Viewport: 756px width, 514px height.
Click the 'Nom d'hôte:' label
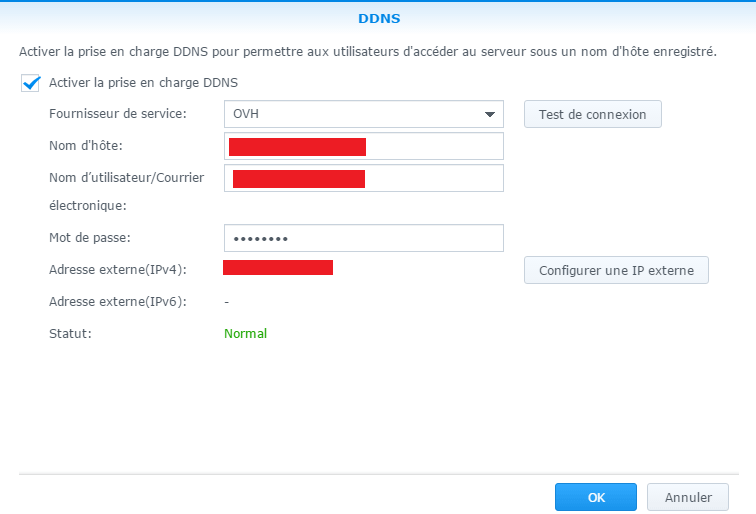pyautogui.click(x=85, y=147)
